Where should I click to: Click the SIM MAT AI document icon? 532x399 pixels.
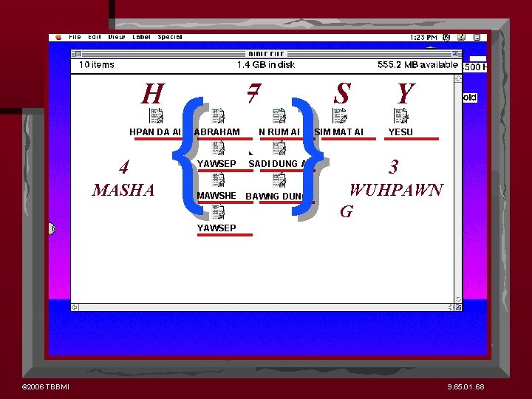point(340,116)
